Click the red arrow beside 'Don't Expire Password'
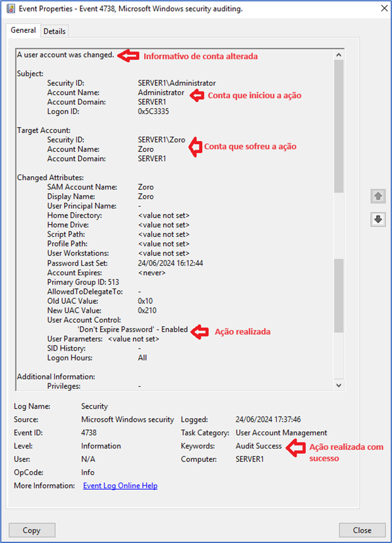This screenshot has height=543, width=392. pos(200,331)
